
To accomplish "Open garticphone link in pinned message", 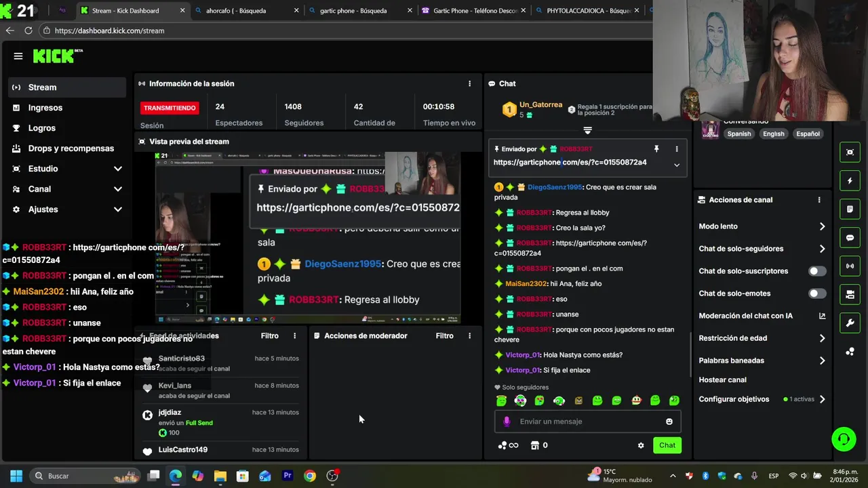I will 570,163.
